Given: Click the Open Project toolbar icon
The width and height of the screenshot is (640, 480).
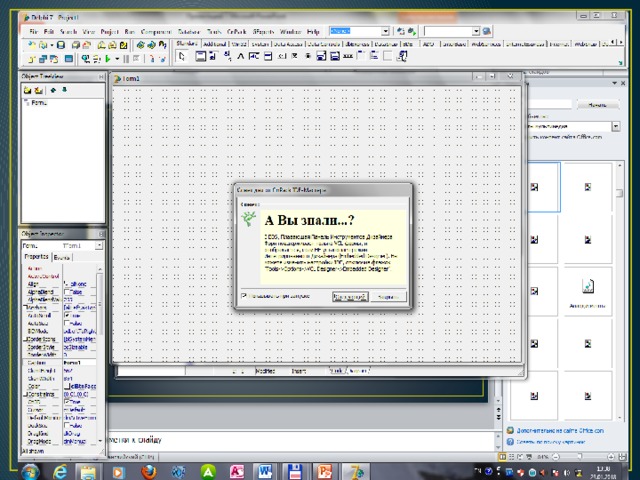Looking at the screenshot, I should coord(87,45).
